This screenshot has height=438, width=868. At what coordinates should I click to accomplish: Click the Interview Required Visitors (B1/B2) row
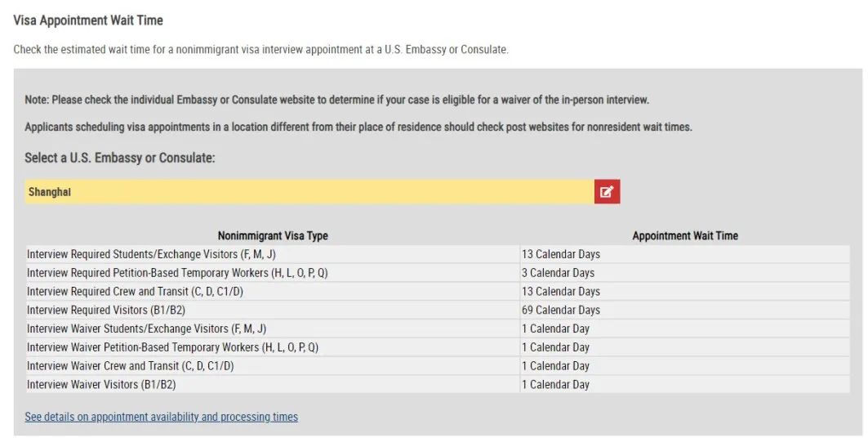click(x=438, y=310)
